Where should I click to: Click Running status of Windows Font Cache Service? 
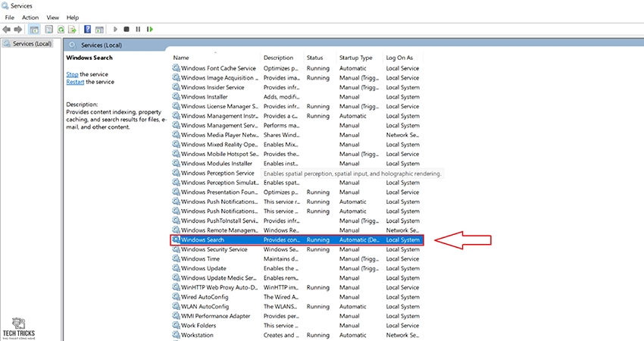[318, 68]
